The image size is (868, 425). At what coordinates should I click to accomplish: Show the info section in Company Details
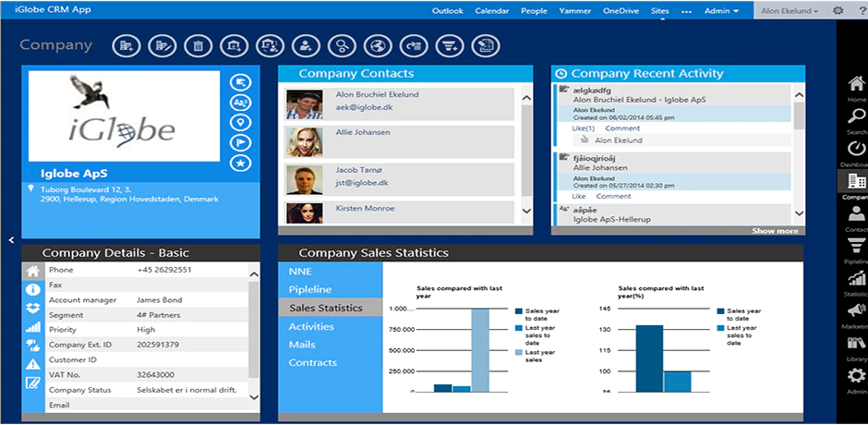click(x=33, y=289)
